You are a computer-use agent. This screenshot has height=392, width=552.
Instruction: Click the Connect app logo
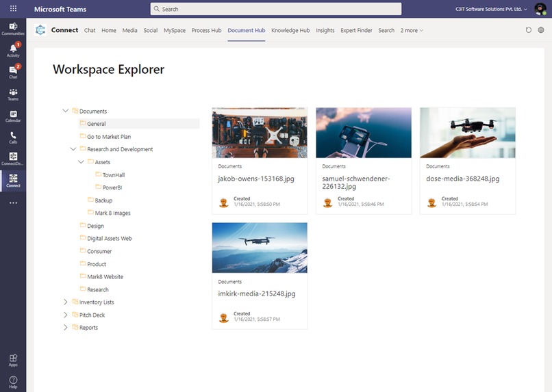click(40, 30)
